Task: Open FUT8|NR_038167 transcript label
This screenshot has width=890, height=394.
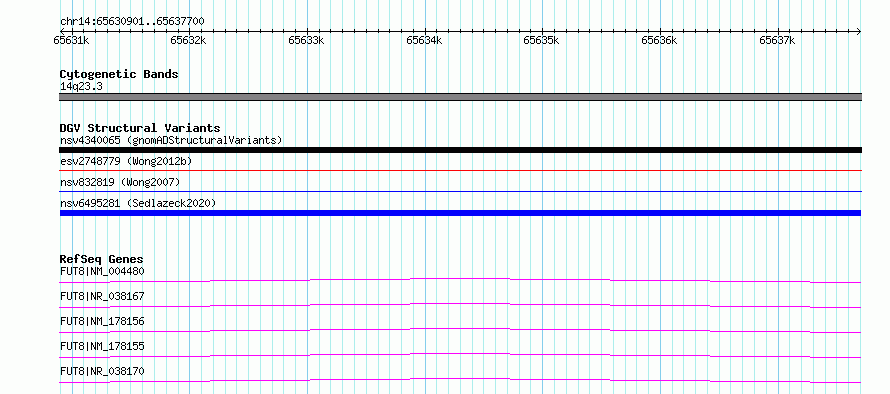Action: coord(102,296)
